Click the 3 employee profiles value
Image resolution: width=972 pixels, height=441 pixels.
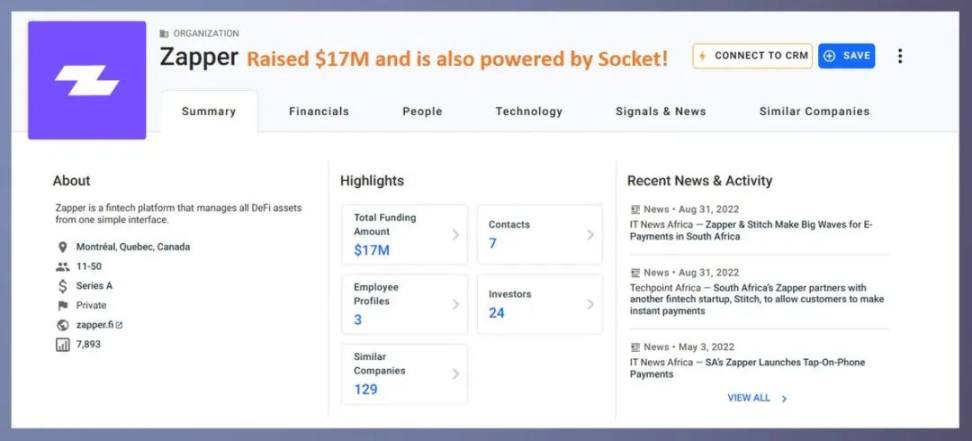358,320
